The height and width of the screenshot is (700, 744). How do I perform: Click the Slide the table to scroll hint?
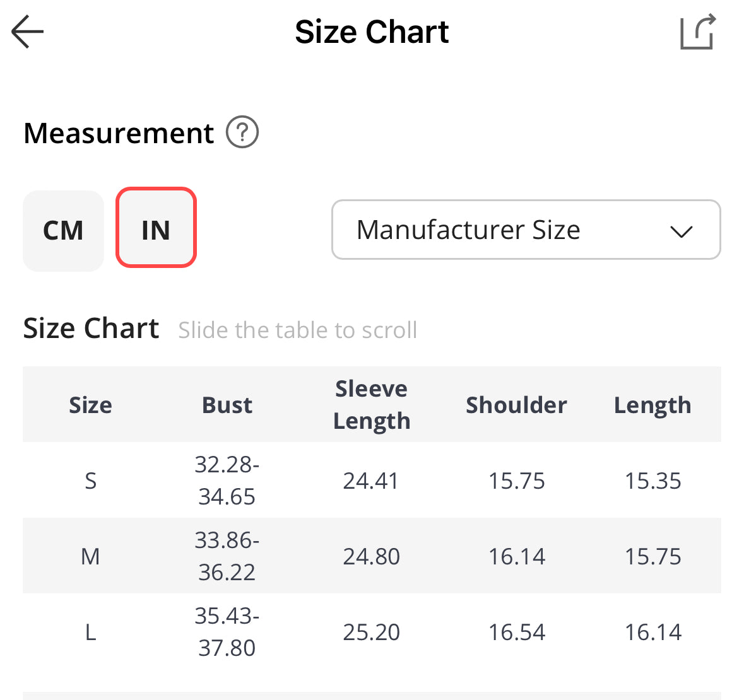(297, 330)
